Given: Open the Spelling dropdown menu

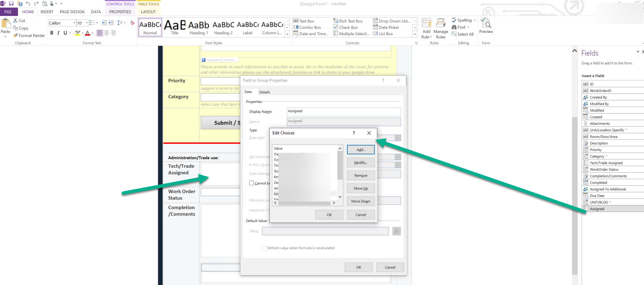Looking at the screenshot, I should pyautogui.click(x=475, y=20).
